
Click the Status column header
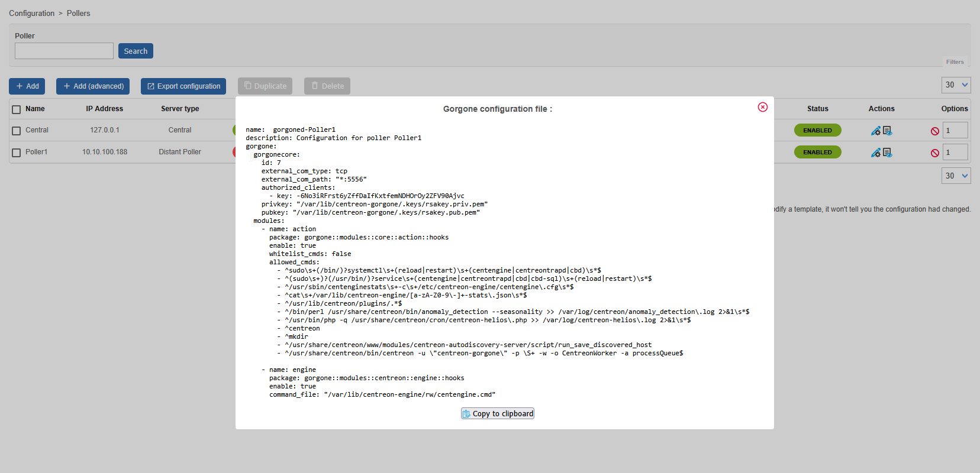point(817,109)
